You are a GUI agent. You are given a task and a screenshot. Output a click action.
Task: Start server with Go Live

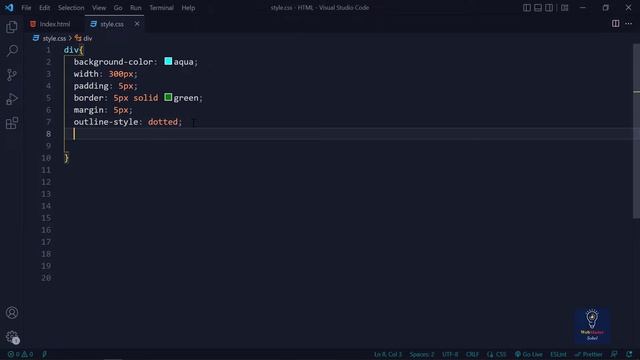529,354
